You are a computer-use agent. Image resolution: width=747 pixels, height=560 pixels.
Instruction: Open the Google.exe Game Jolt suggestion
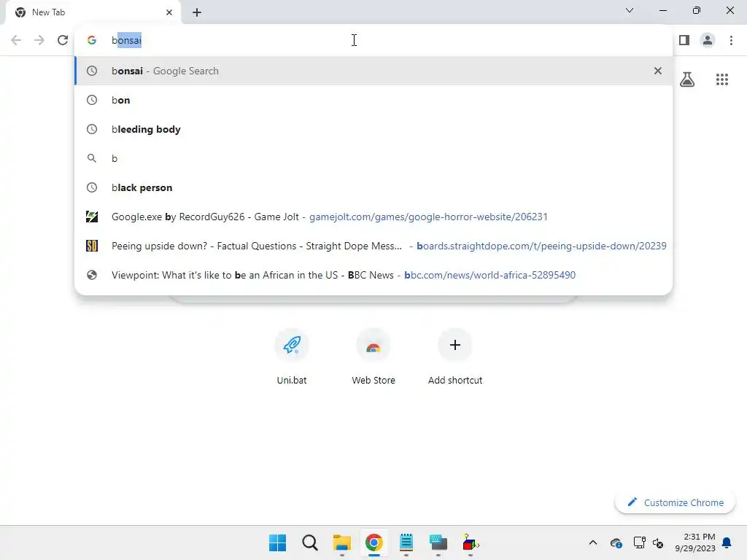[x=373, y=217]
